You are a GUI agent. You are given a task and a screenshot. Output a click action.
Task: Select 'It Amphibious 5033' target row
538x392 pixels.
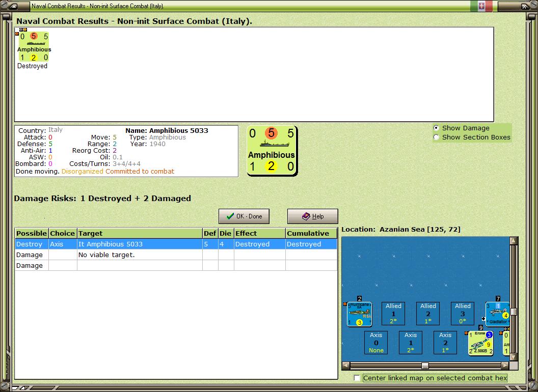pos(176,244)
